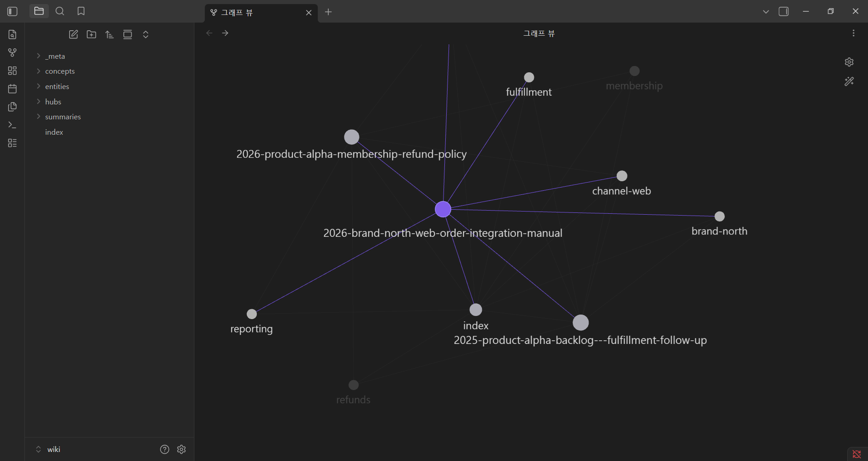868x461 pixels.
Task: Navigate back arrow in graph tab
Action: pyautogui.click(x=209, y=33)
